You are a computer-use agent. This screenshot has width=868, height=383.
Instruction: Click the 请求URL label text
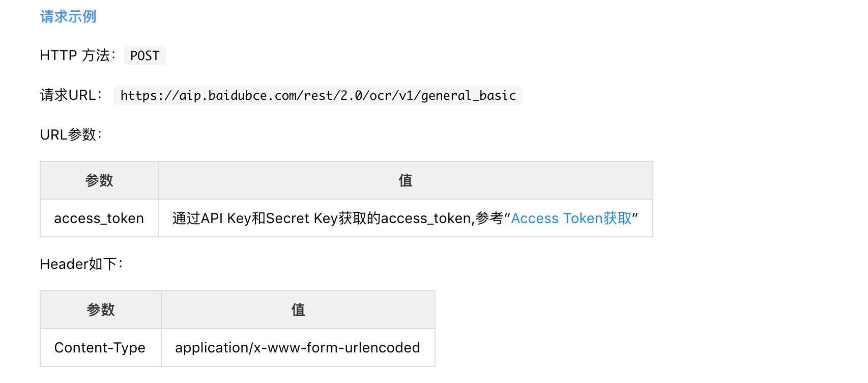tap(71, 95)
